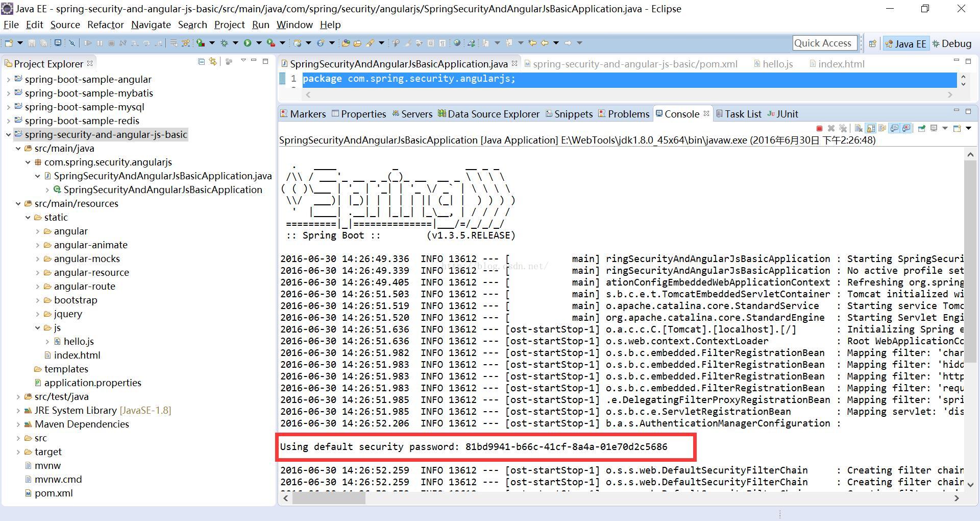Expand the angular-animate folder

point(37,245)
